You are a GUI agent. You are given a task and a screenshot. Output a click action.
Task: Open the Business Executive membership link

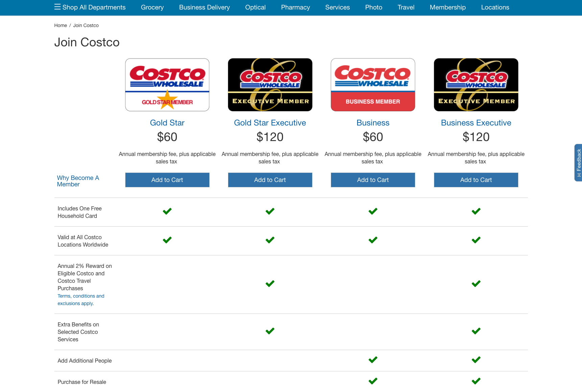click(476, 123)
